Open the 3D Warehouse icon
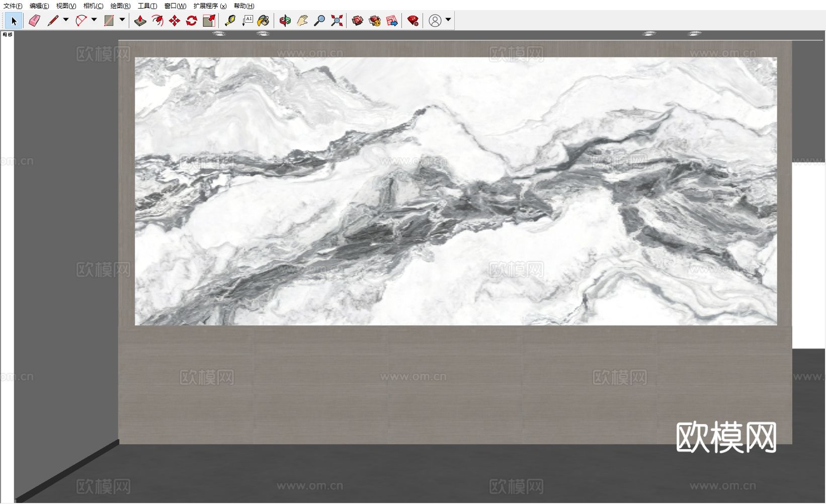Viewport: 826px width, 504px height. (x=358, y=21)
